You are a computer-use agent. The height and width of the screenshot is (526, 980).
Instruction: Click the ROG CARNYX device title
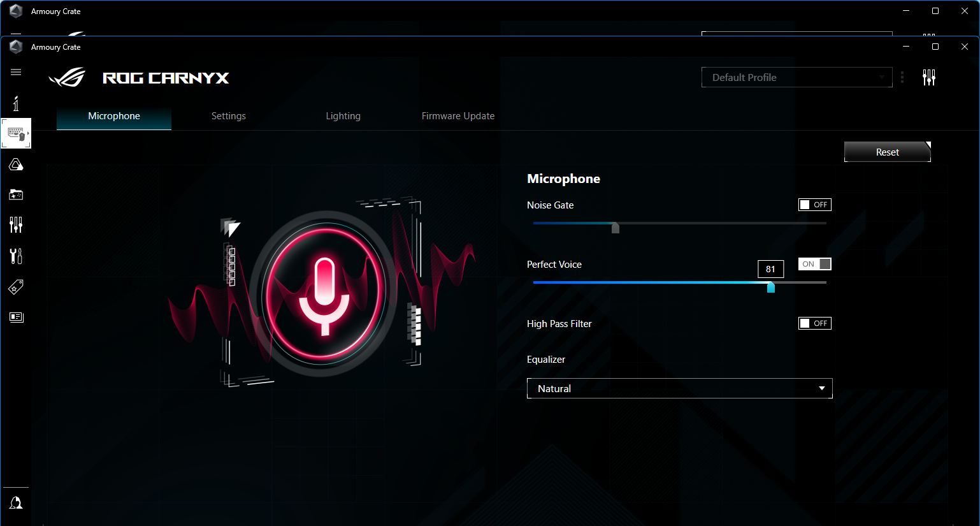(x=166, y=78)
